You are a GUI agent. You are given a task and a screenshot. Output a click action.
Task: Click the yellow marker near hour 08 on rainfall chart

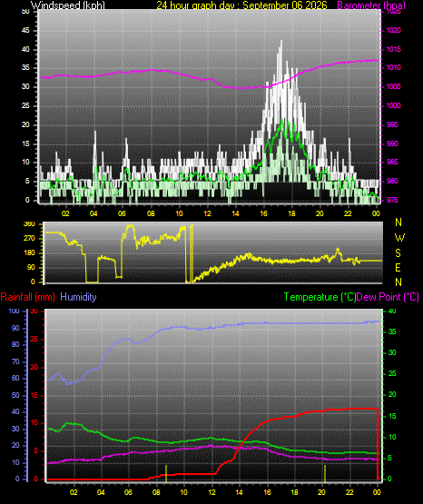pyautogui.click(x=166, y=473)
